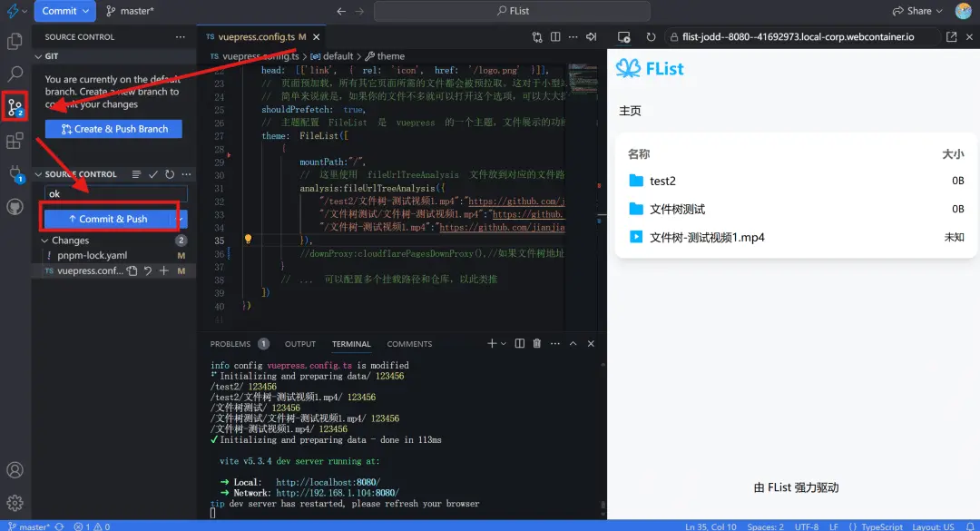980x531 pixels.
Task: Open the Explorer view in activity bar
Action: tap(15, 41)
